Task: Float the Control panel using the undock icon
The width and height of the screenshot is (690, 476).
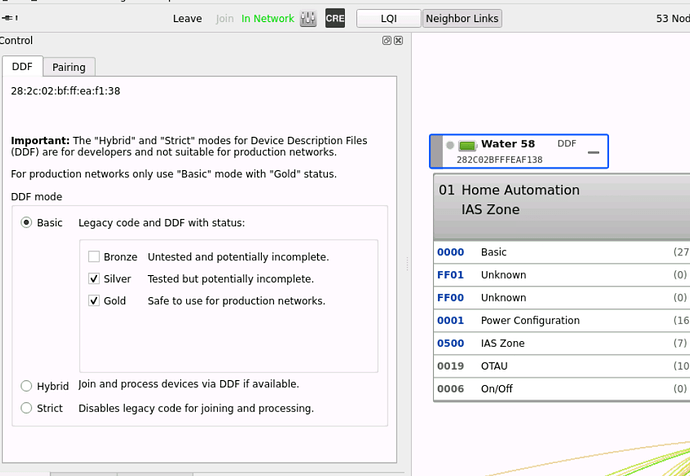Action: [x=386, y=40]
